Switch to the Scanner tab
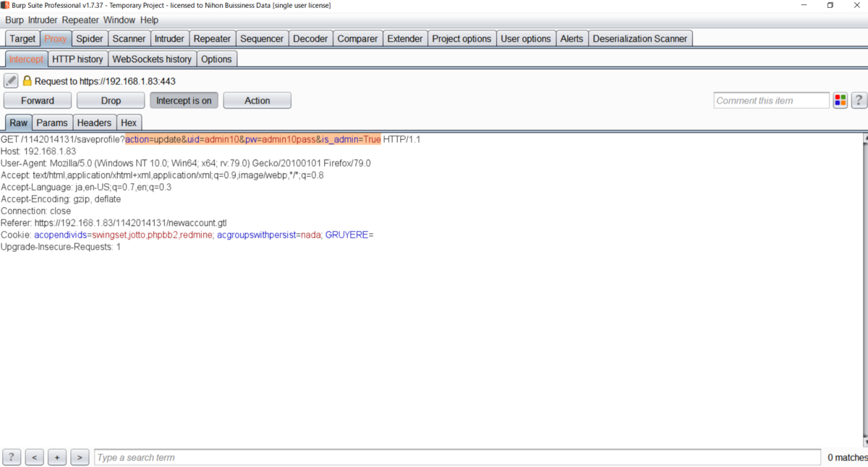This screenshot has height=467, width=868. coord(129,38)
